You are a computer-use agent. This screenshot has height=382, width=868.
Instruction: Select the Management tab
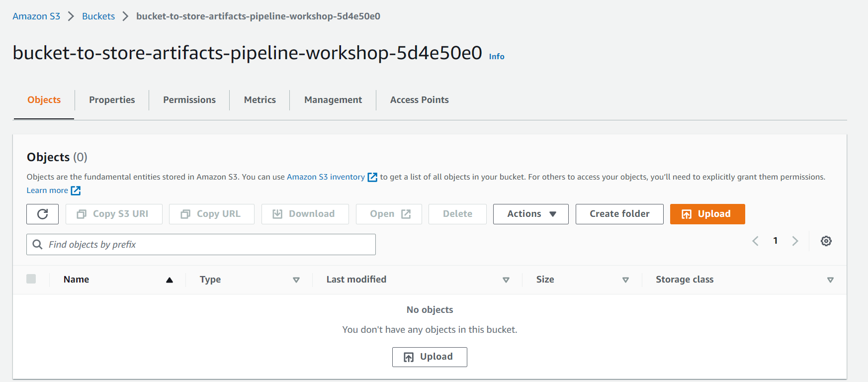[x=333, y=100]
